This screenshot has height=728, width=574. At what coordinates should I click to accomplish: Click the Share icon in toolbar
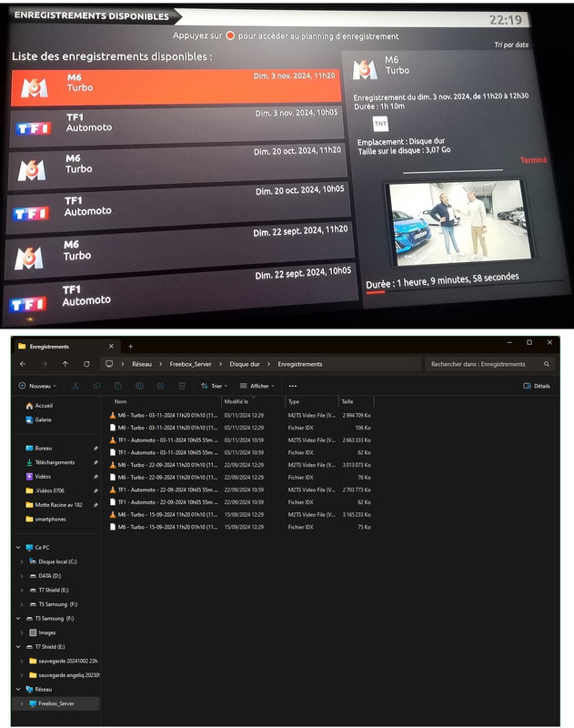coord(160,386)
